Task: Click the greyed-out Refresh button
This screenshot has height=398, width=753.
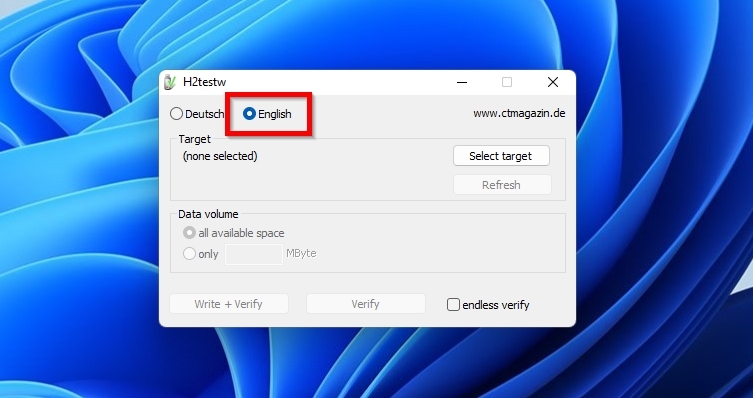Action: pyautogui.click(x=502, y=185)
